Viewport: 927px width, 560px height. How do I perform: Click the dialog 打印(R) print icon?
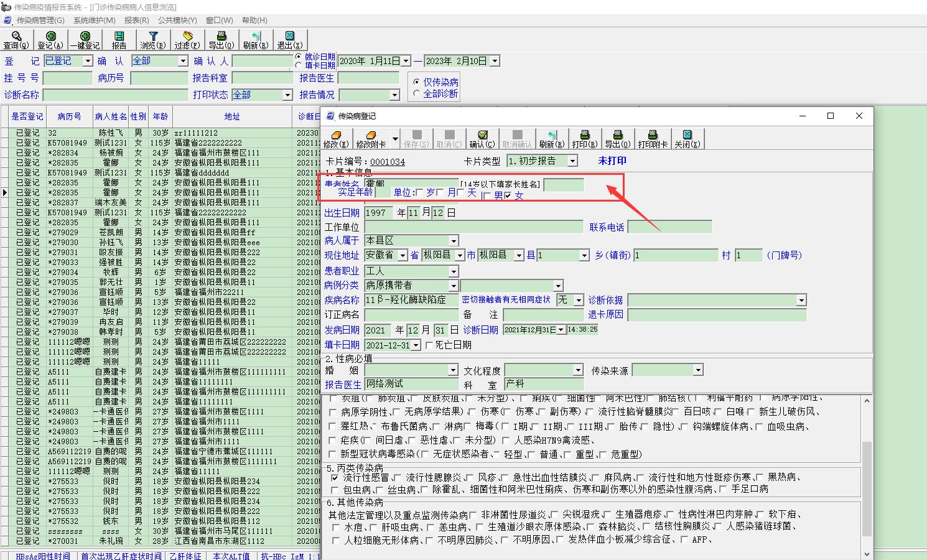pyautogui.click(x=585, y=135)
